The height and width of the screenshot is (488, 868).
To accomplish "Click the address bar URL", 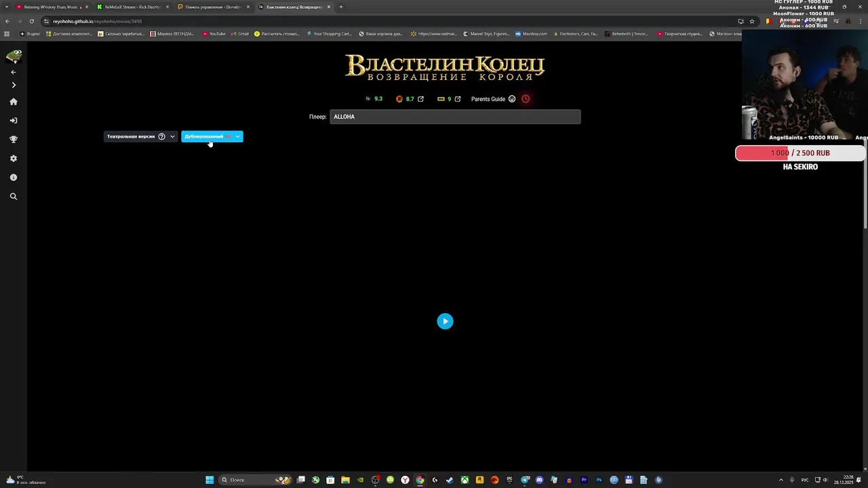I will point(97,21).
